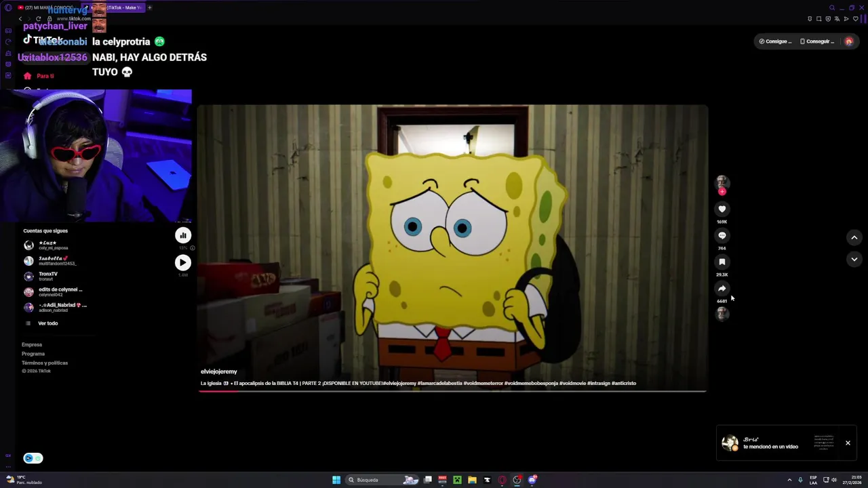Open the Luz followed account
The image size is (868, 488).
pyautogui.click(x=54, y=245)
